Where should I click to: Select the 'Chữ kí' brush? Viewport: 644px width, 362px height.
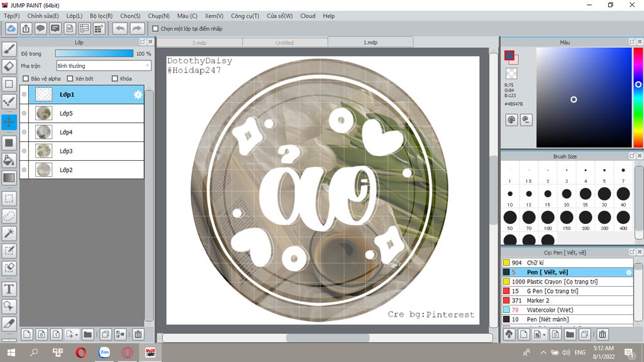pos(568,263)
